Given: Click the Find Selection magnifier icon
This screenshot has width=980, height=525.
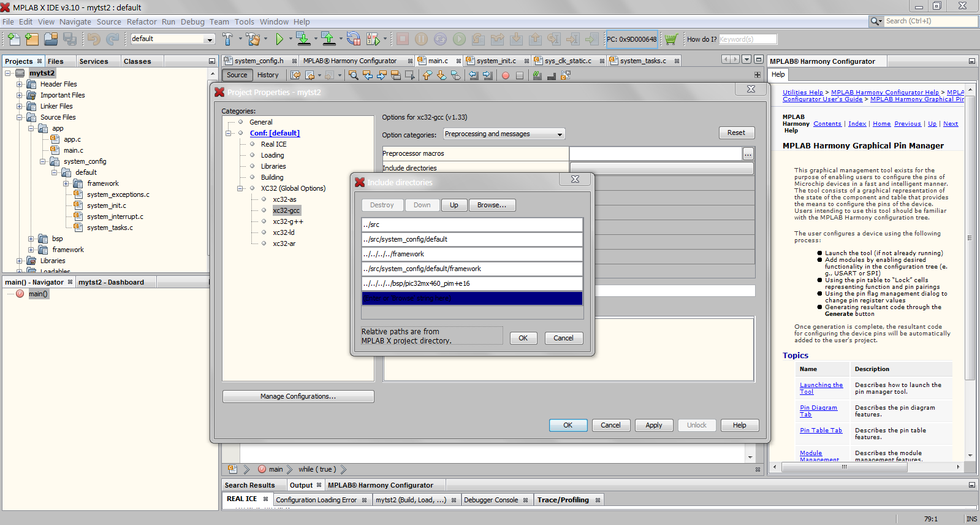Looking at the screenshot, I should pos(354,75).
